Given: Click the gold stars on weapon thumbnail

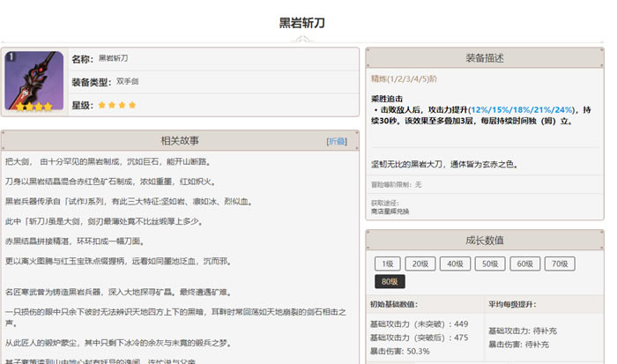Looking at the screenshot, I should click(34, 108).
